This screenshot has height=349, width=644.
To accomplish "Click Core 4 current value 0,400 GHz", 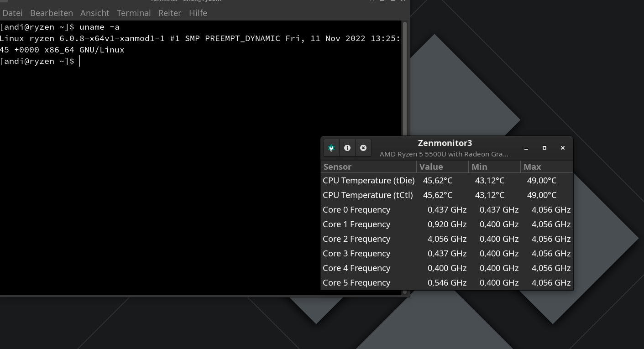I will click(x=447, y=268).
